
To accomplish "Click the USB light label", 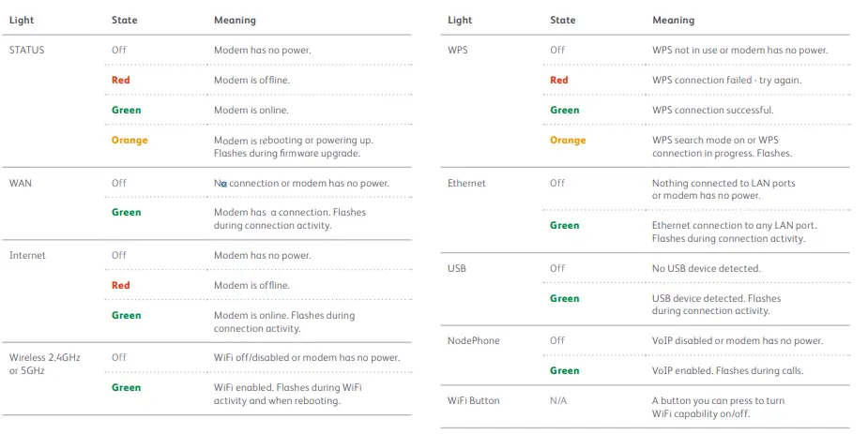I will tap(457, 268).
